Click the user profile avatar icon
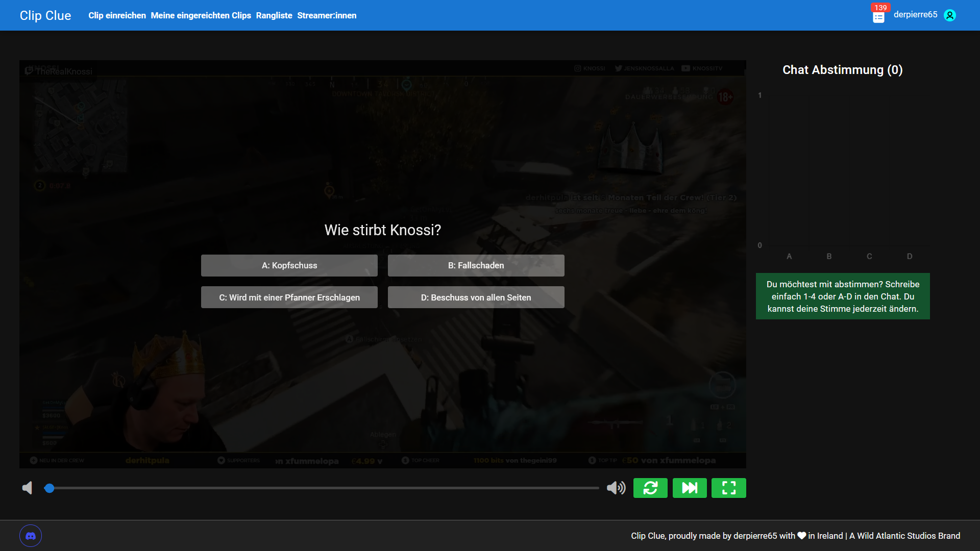This screenshot has height=551, width=980. [950, 15]
